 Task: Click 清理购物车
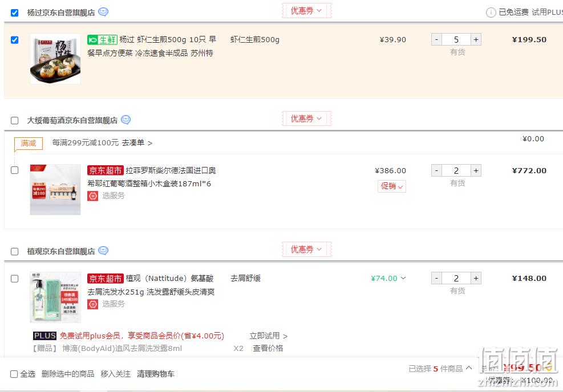tap(156, 374)
